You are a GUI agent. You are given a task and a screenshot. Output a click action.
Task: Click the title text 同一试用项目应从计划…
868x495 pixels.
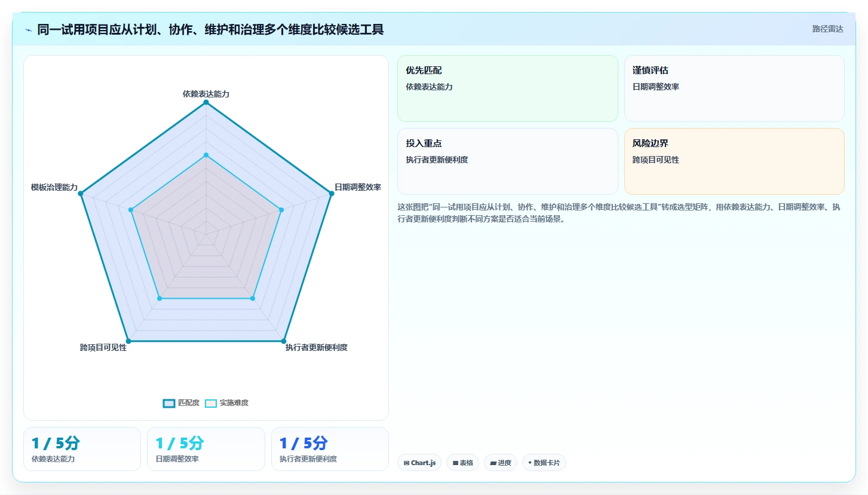210,29
